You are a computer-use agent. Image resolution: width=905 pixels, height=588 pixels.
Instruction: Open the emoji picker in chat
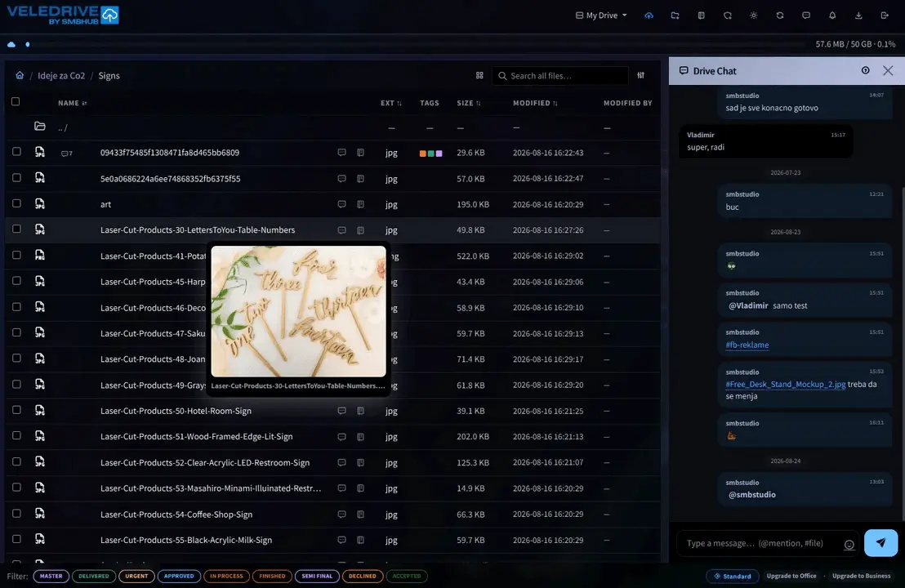point(849,544)
